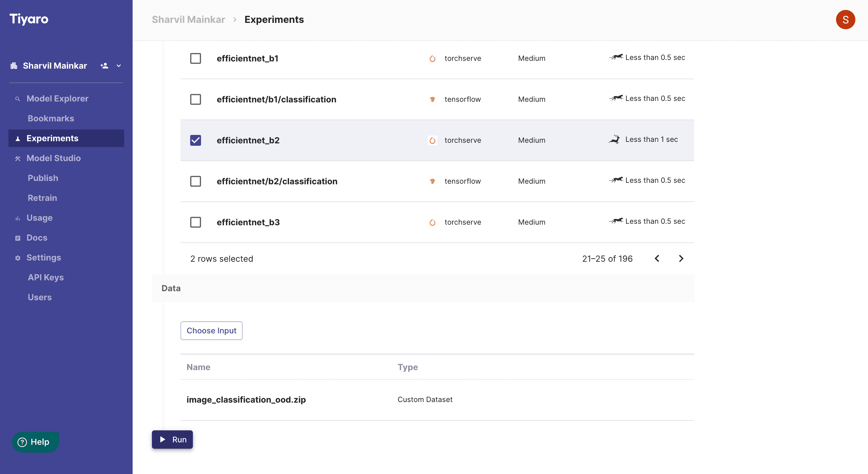Viewport: 868px width, 474px height.
Task: Open Model Explorer in the sidebar
Action: (x=57, y=99)
